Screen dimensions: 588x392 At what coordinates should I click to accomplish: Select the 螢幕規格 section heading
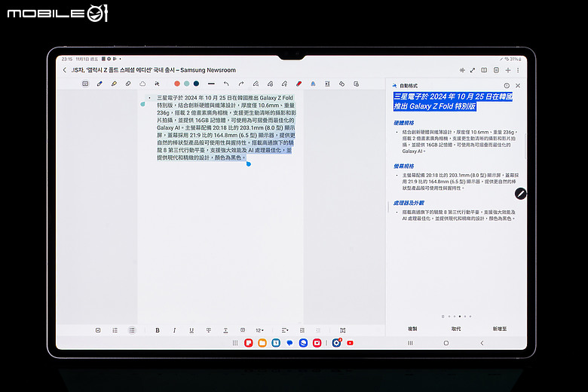tap(403, 166)
